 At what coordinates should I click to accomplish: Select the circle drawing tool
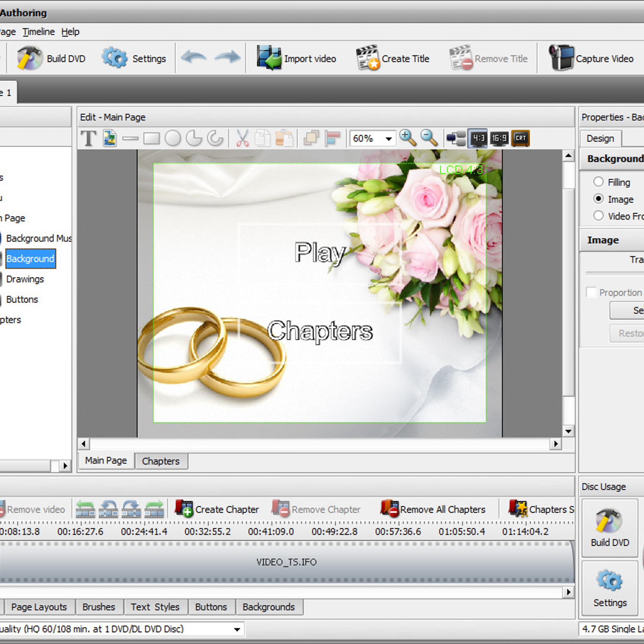(173, 138)
